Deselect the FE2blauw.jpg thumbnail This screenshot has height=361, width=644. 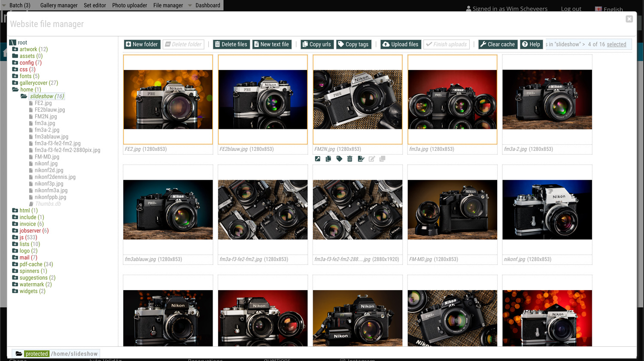pyautogui.click(x=263, y=99)
